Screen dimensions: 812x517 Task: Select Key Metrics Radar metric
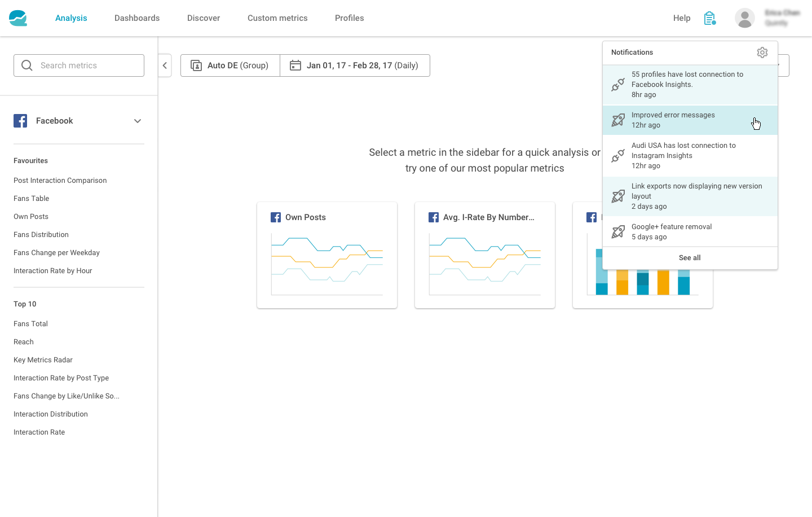tap(43, 360)
